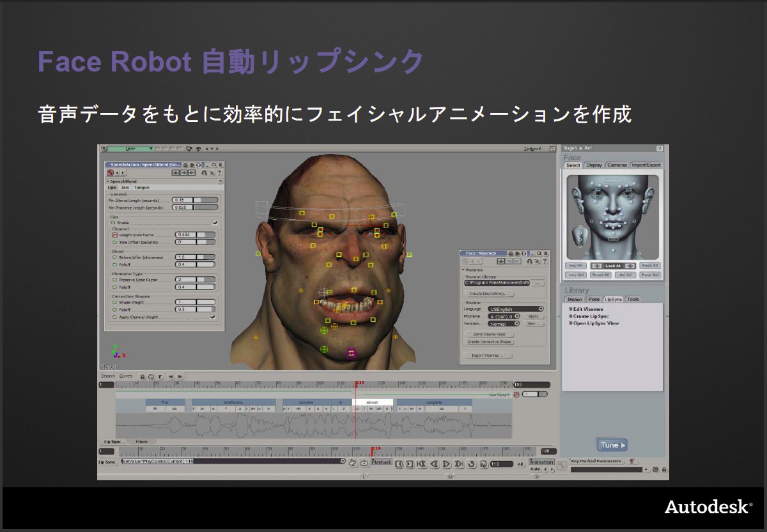Switch to the Pose library tab

click(x=594, y=300)
